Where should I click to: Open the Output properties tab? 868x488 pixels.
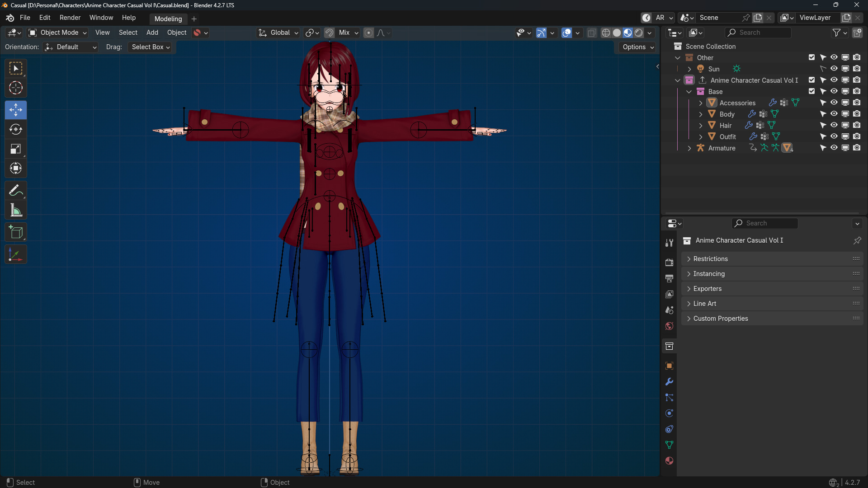point(670,278)
